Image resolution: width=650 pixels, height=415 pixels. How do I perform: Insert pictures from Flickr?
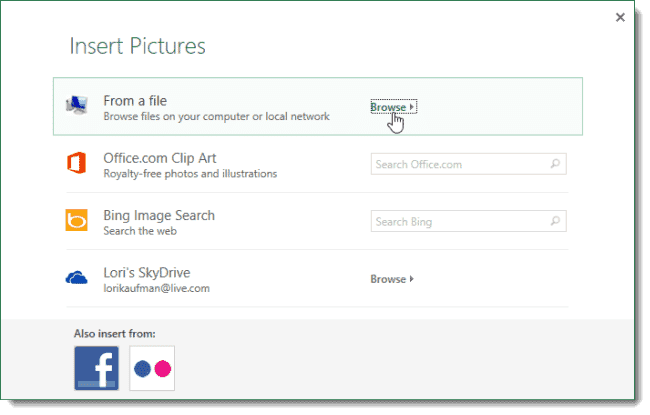click(x=152, y=368)
